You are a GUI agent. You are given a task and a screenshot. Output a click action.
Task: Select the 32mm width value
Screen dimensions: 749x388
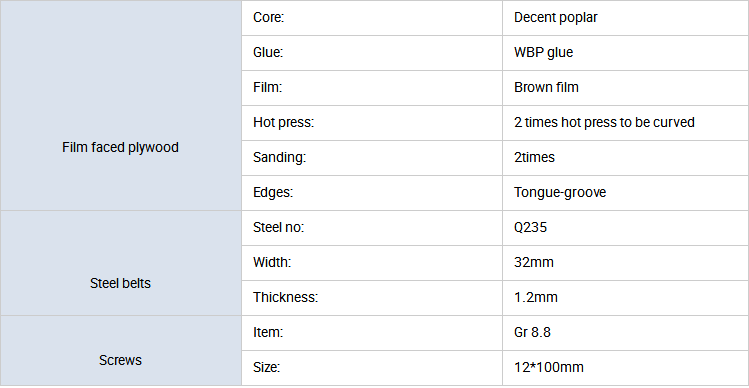[x=534, y=262]
